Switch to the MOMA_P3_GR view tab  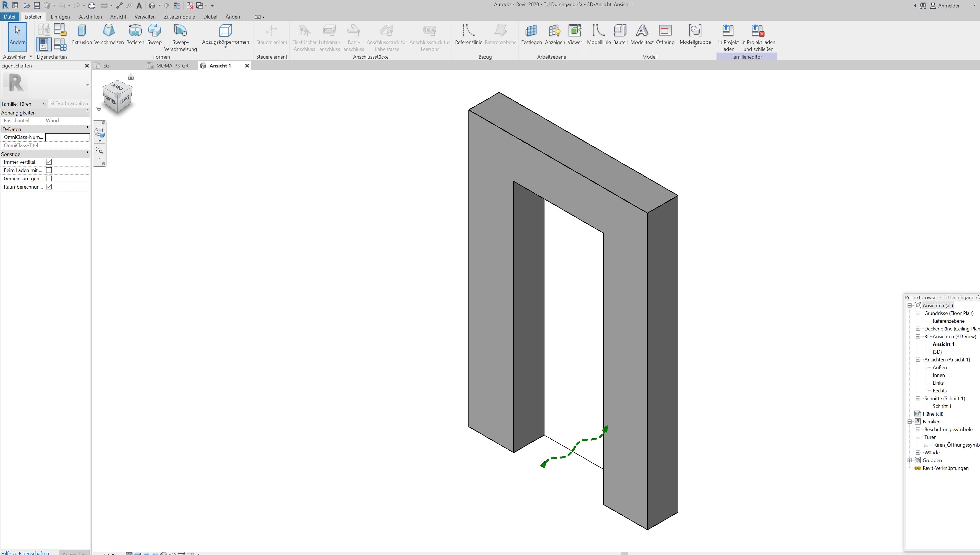tap(172, 66)
